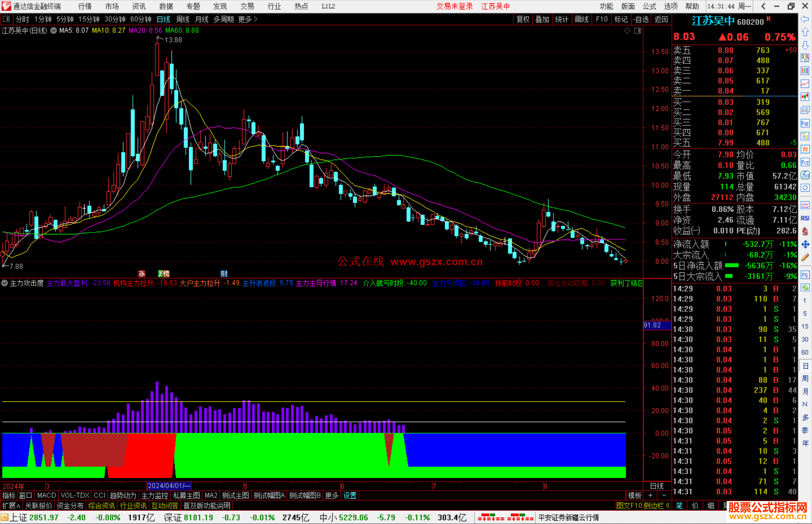
Task: Toggle the round icon beside 主力攻击度
Action: [x=5, y=283]
